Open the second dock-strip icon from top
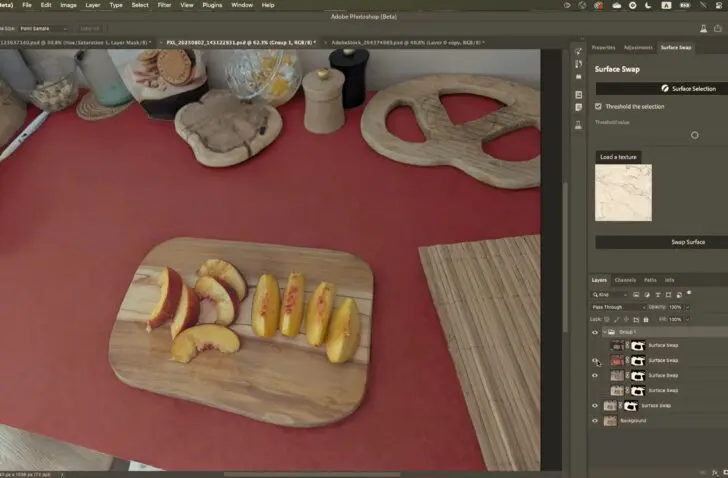The height and width of the screenshot is (478, 728). [x=578, y=64]
